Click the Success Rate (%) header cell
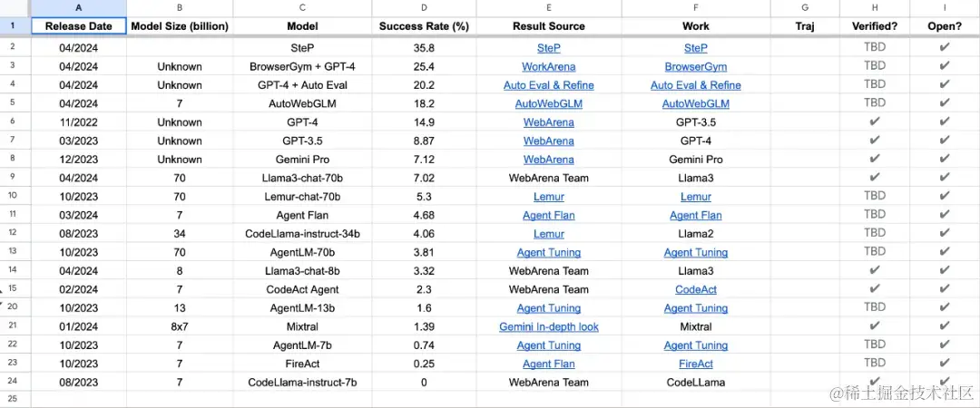Viewport: 980px width, 408px height. tap(423, 26)
